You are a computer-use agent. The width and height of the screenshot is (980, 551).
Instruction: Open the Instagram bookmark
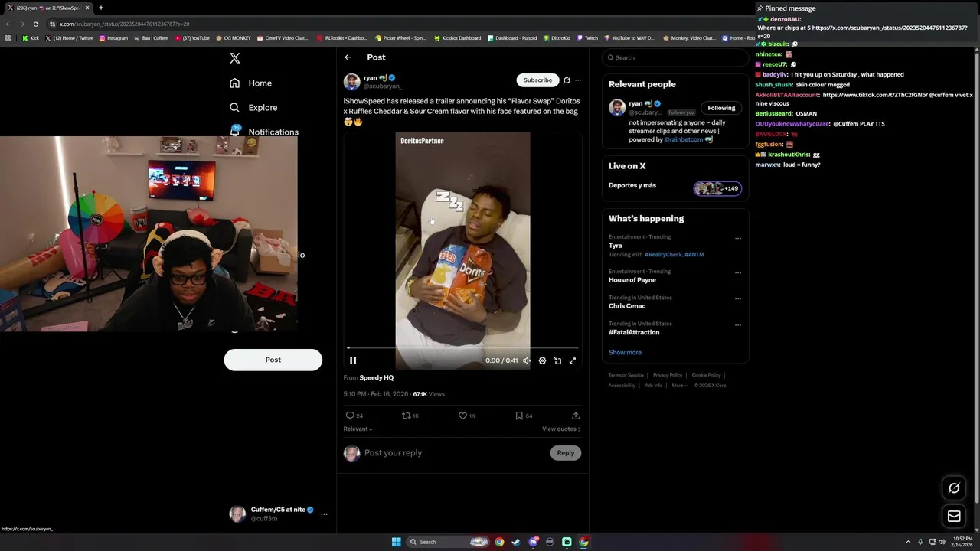coord(113,38)
